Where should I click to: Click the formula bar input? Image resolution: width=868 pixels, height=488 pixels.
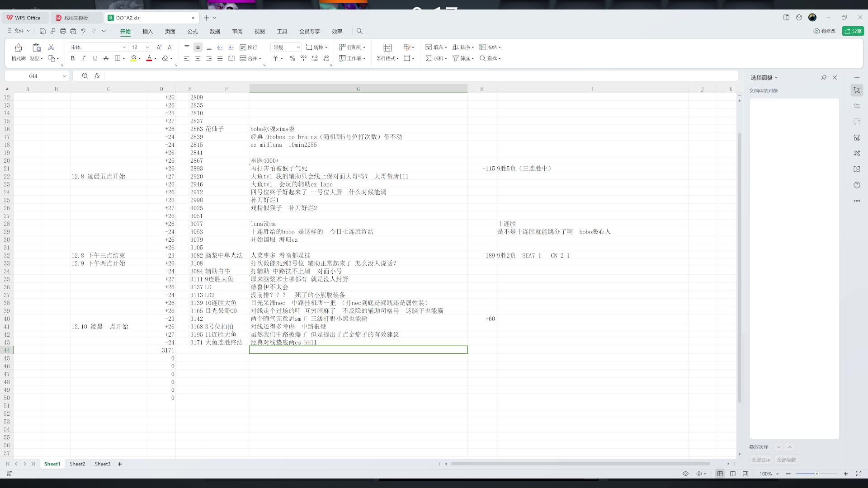[420, 76]
